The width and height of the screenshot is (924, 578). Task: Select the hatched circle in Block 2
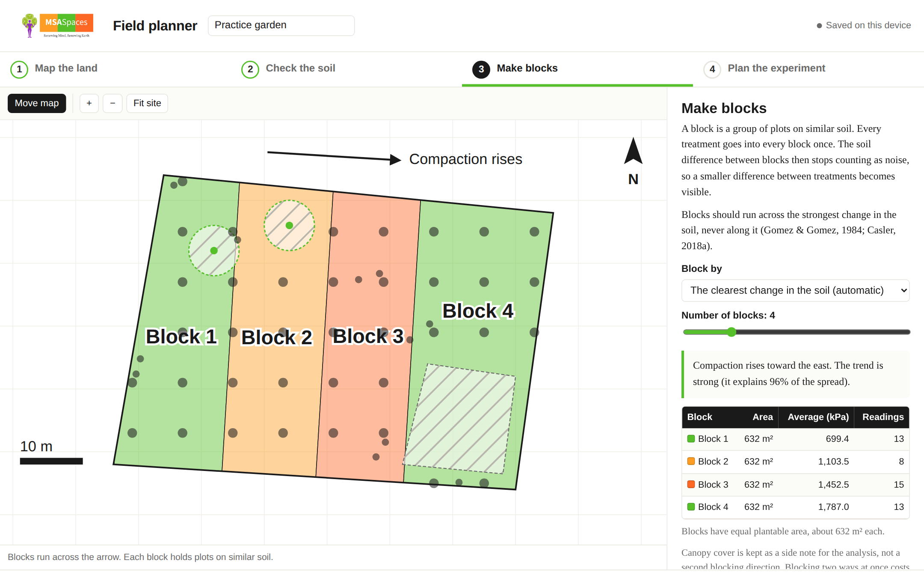point(289,225)
